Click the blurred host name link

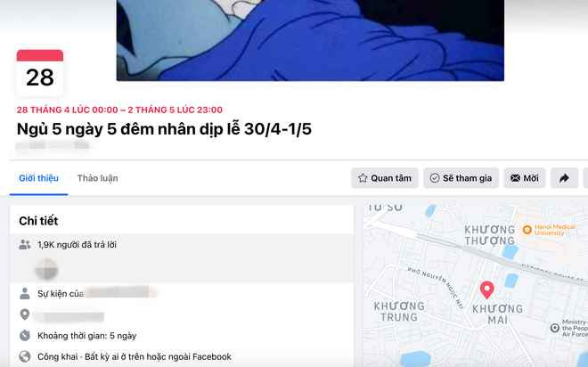[120, 292]
